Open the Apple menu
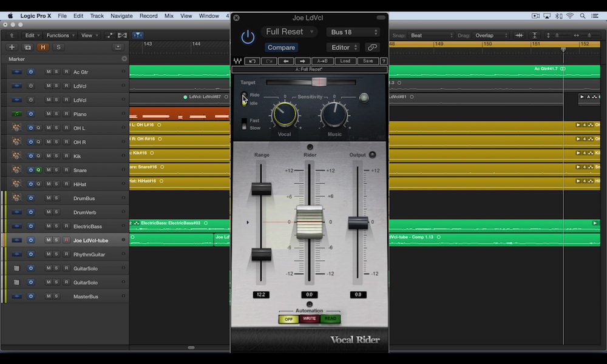 pos(10,16)
